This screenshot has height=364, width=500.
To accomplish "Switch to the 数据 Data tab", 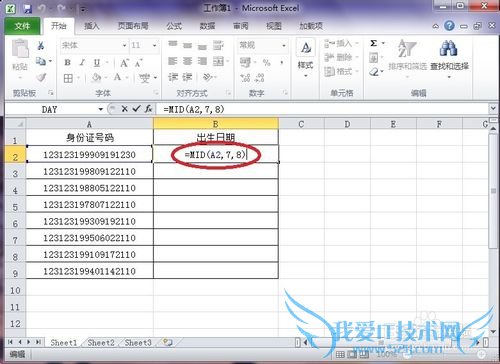I will 207,26.
